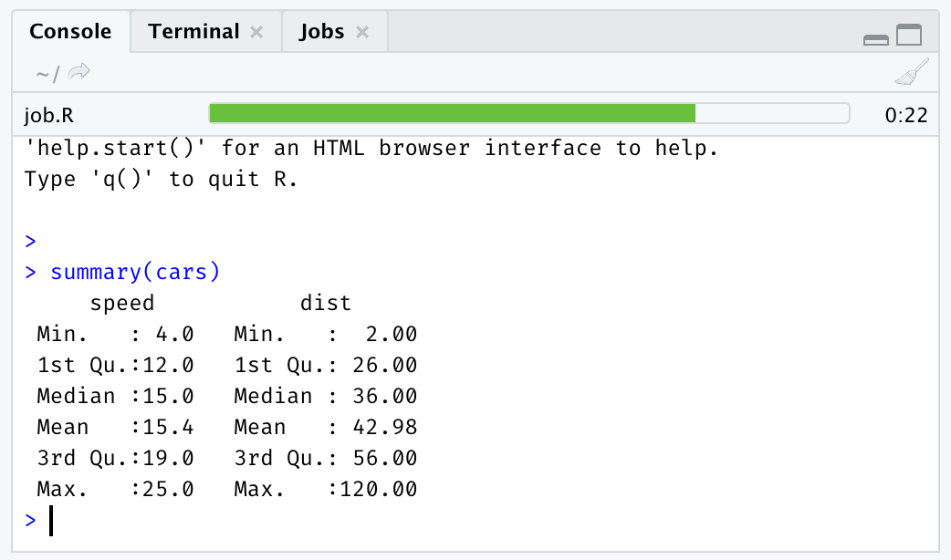Close the Terminal tab
This screenshot has width=951, height=560.
[257, 32]
